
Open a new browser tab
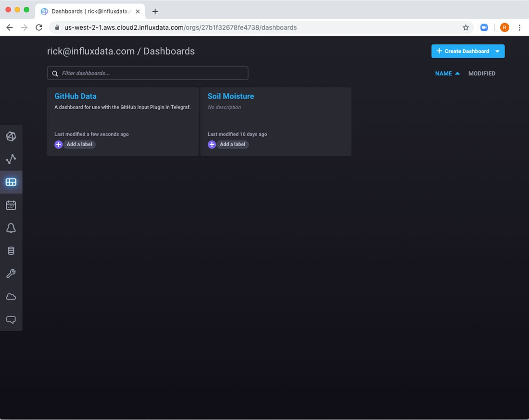[155, 12]
